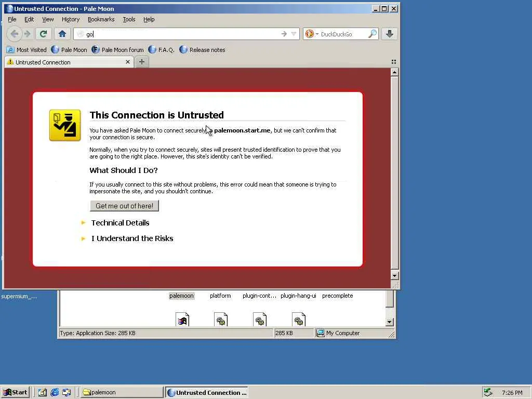
Task: Close the Untrusted Connection tab
Action: click(x=128, y=62)
